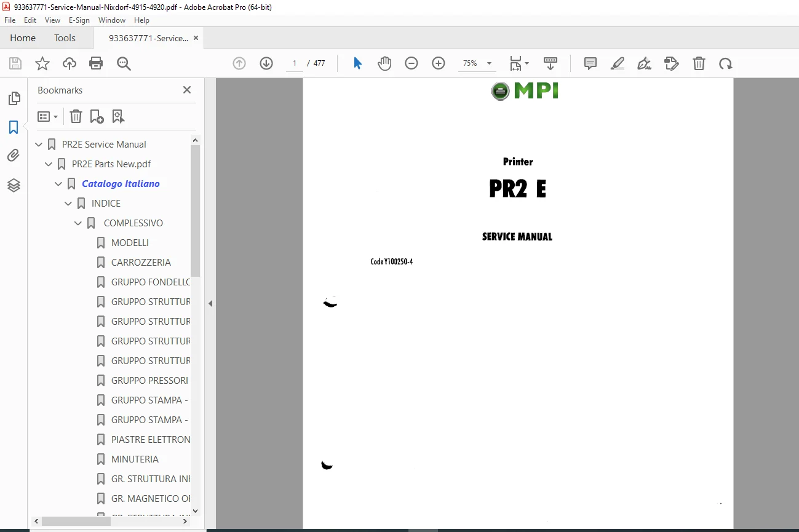Click the "SERVICE MANUAL" heading on the page
The width and height of the screenshot is (799, 532).
point(517,237)
